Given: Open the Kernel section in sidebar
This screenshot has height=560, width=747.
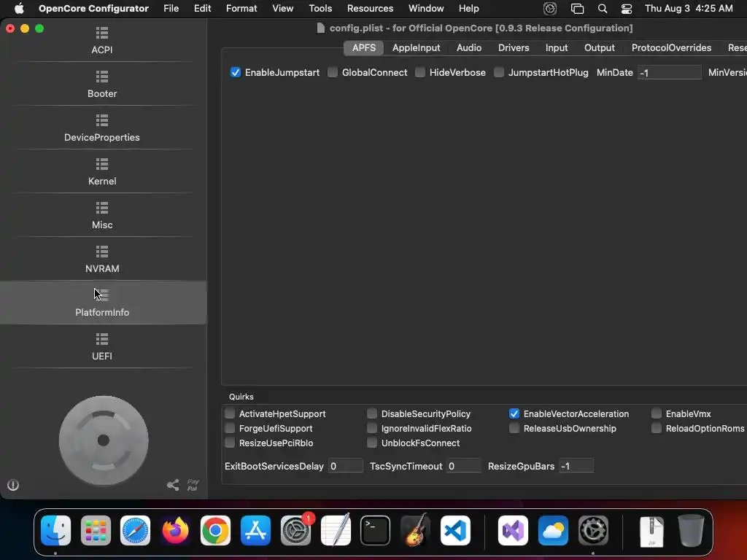Looking at the screenshot, I should [x=102, y=172].
